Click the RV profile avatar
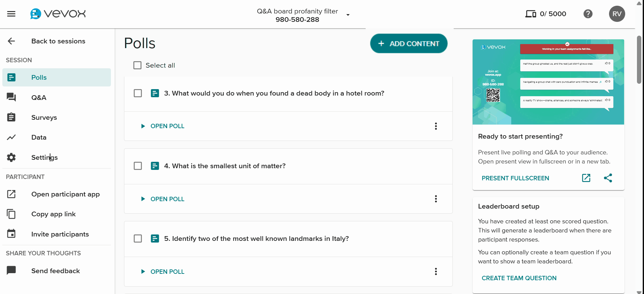 click(616, 14)
